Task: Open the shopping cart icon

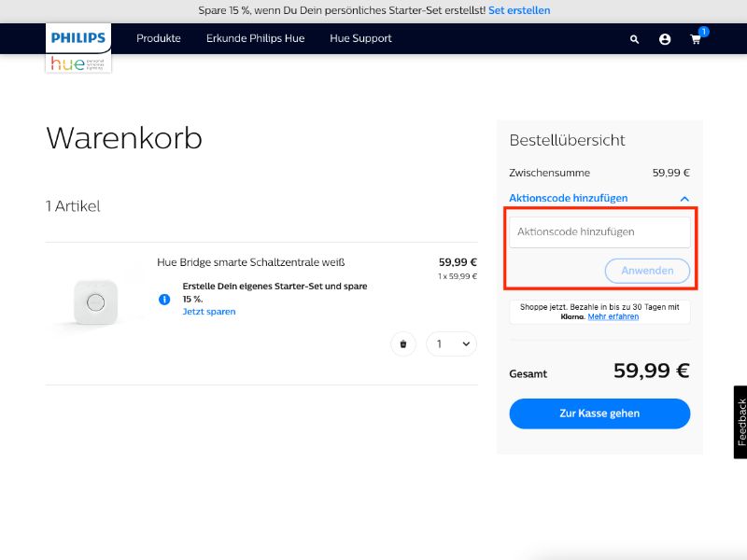Action: tap(696, 39)
